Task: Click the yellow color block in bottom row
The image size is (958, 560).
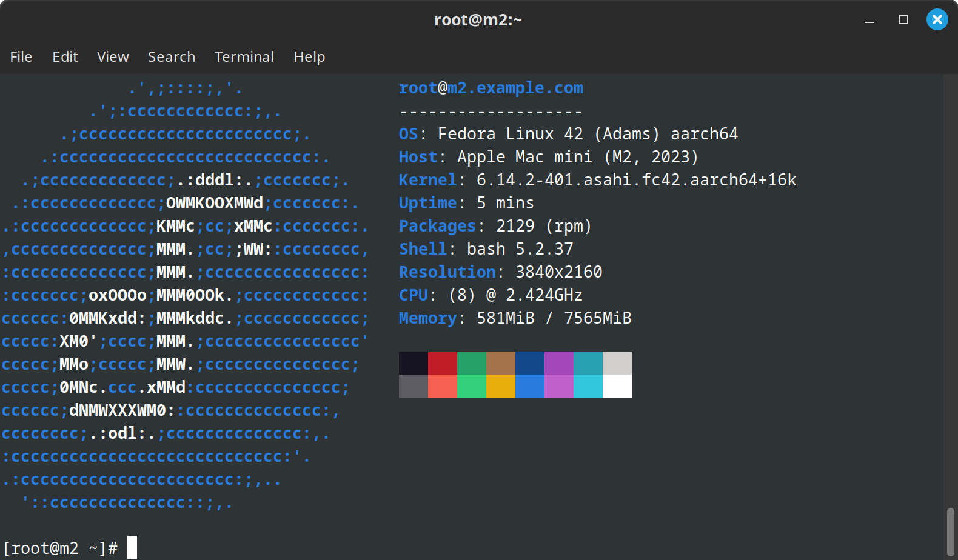Action: (x=501, y=386)
